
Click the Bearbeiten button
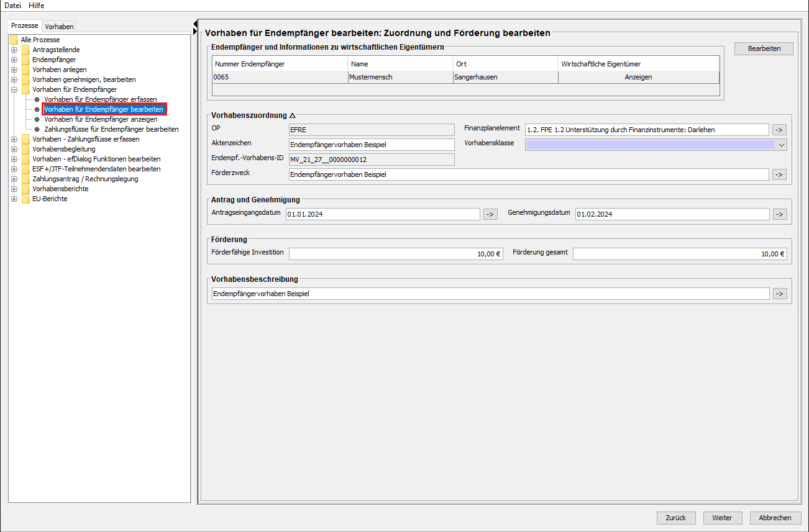[x=764, y=48]
